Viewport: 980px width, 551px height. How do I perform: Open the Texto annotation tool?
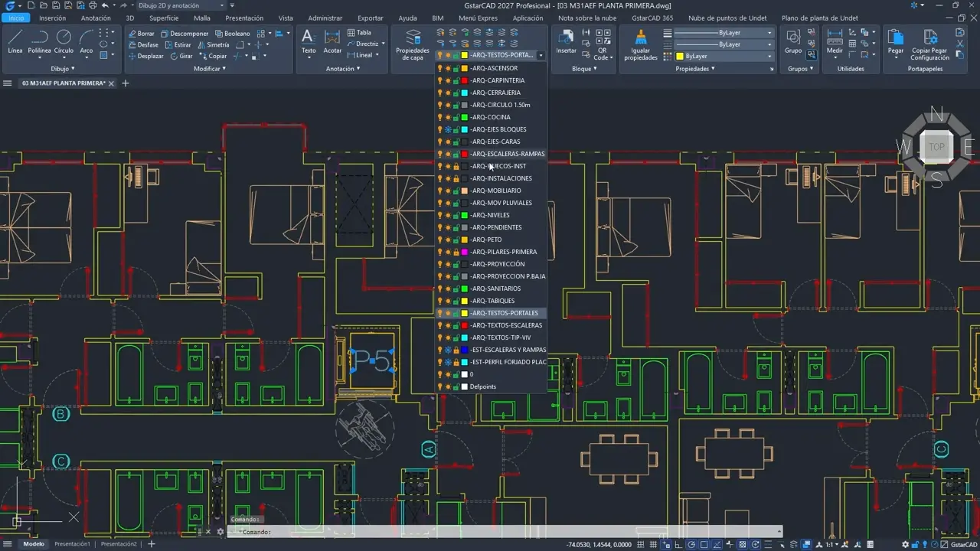(309, 41)
